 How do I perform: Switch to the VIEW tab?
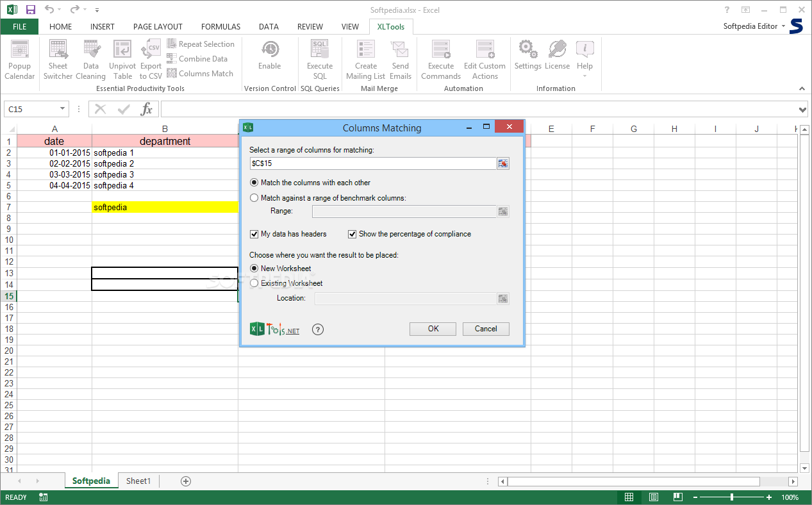pyautogui.click(x=350, y=27)
